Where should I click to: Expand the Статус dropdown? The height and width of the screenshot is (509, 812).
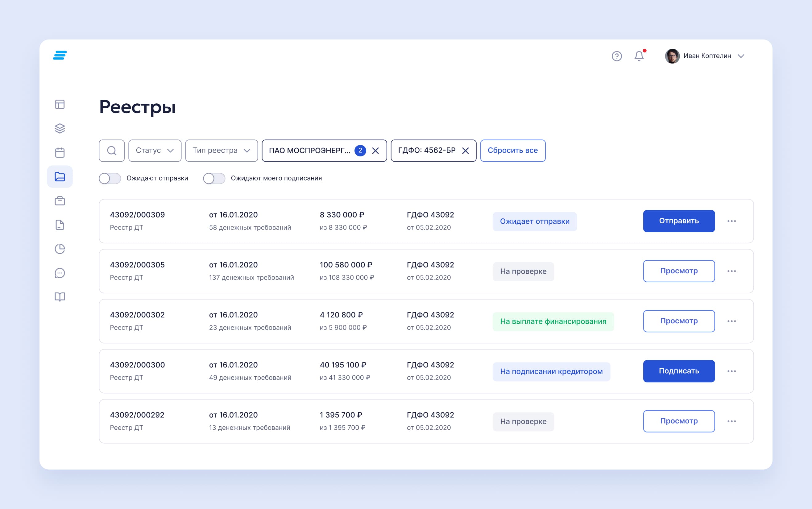pyautogui.click(x=155, y=151)
